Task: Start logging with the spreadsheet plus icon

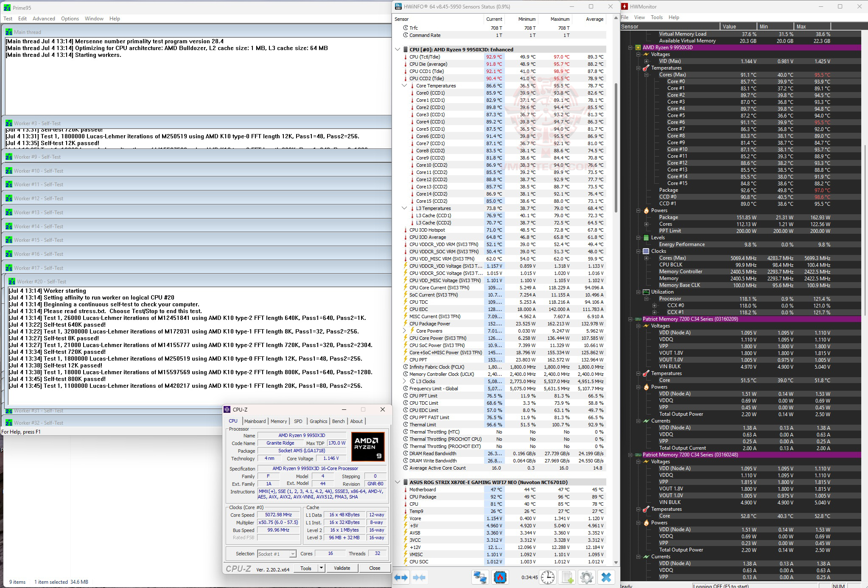Action: coord(567,577)
